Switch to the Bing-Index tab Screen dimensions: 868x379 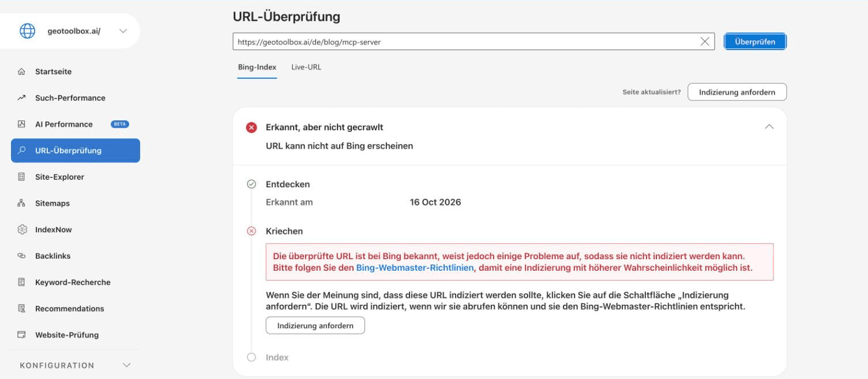coord(257,67)
